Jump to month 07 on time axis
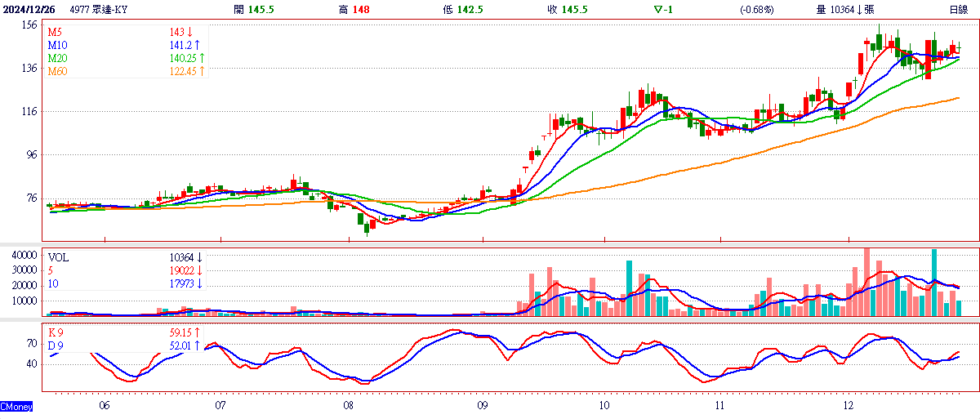Screen dimensions: 980x419 click(220, 405)
